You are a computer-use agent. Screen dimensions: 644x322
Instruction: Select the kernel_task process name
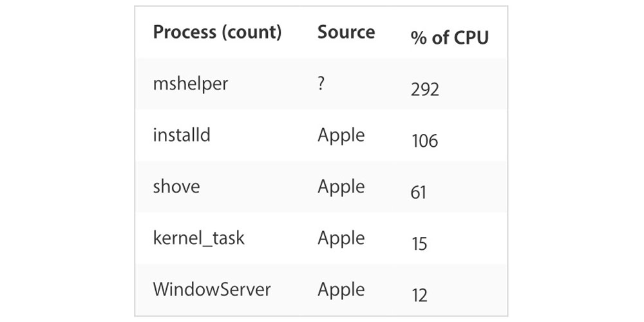198,238
